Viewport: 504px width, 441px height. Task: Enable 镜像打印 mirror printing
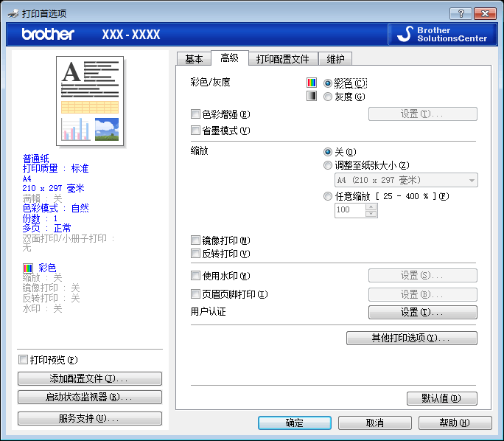[195, 240]
